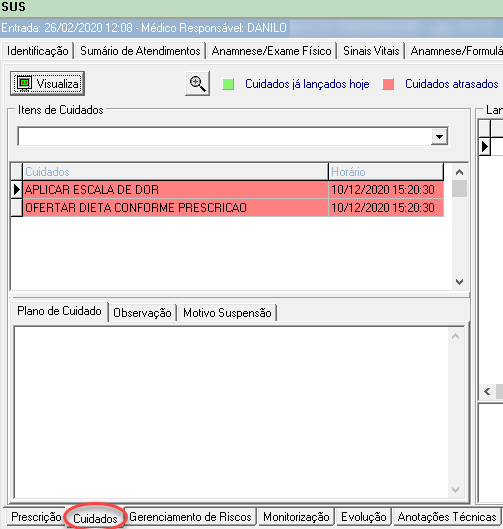Switch to the Identificação tab
This screenshot has width=503, height=529.
point(37,51)
